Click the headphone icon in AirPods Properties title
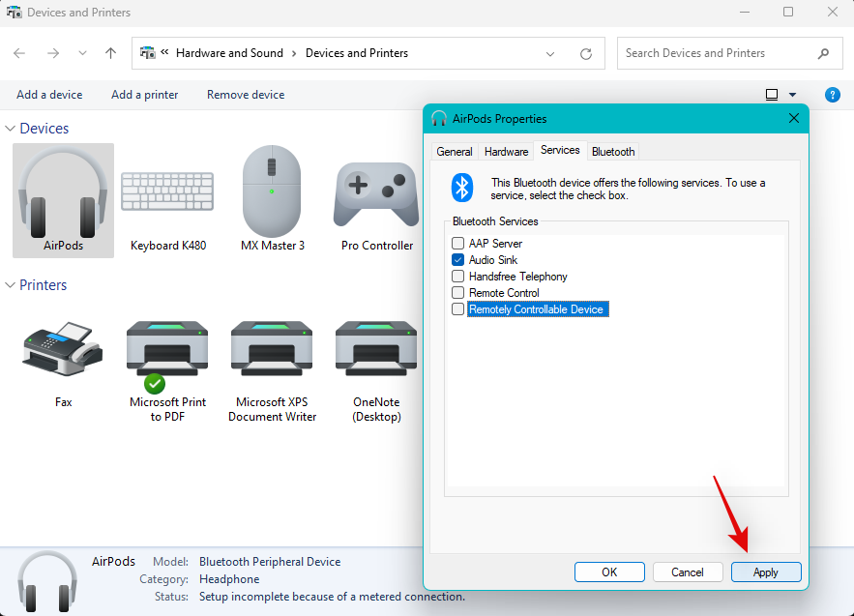Viewport: 854px width, 616px height. tap(439, 118)
